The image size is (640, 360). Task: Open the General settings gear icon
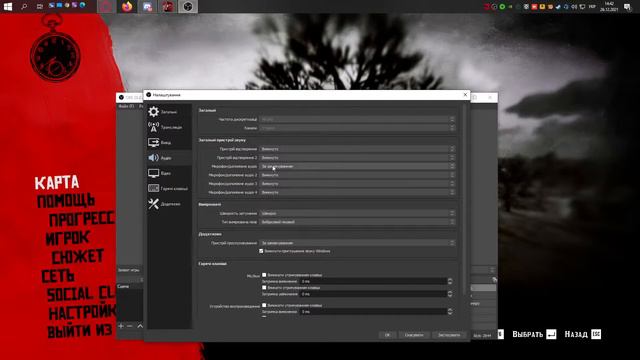pyautogui.click(x=153, y=111)
